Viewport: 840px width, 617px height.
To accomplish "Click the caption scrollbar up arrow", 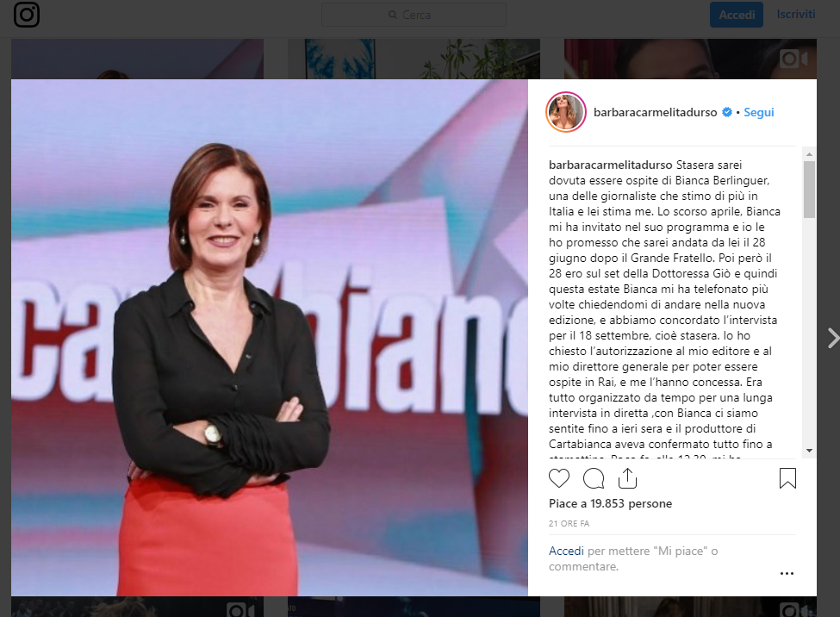I will point(809,154).
